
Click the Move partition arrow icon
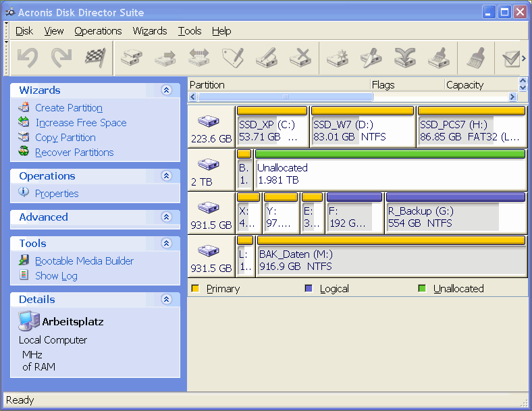[x=165, y=58]
